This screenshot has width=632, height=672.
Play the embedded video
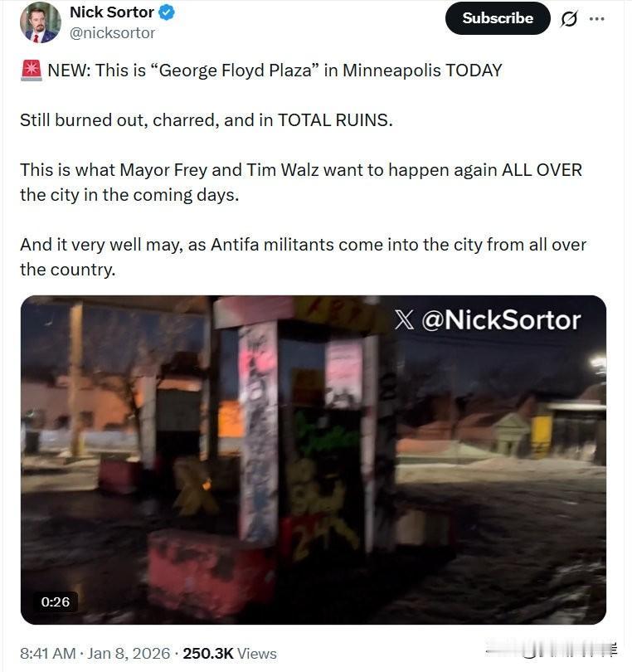[314, 460]
